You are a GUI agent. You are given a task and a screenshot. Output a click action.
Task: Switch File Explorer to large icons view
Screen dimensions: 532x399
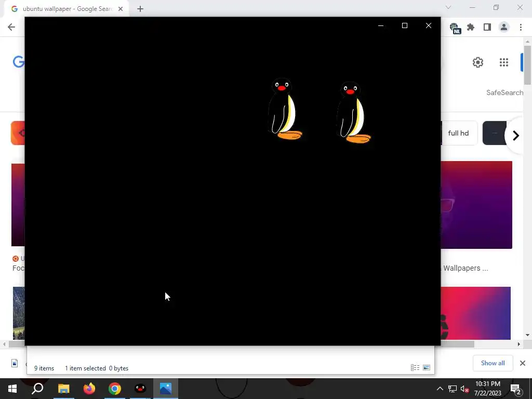click(x=427, y=367)
